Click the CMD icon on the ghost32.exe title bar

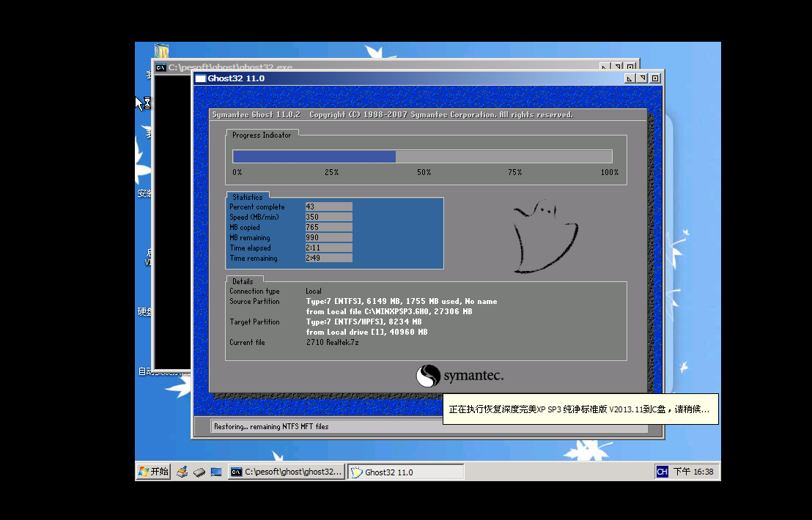tap(160, 67)
